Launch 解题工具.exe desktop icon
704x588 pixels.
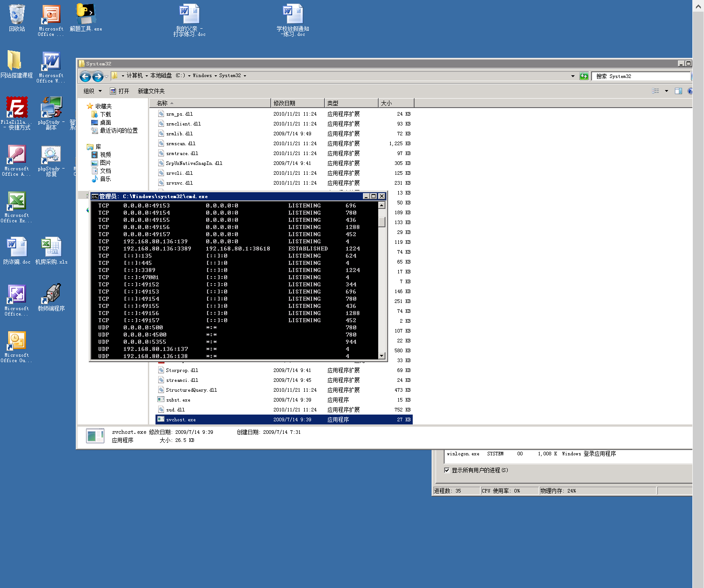coord(86,18)
